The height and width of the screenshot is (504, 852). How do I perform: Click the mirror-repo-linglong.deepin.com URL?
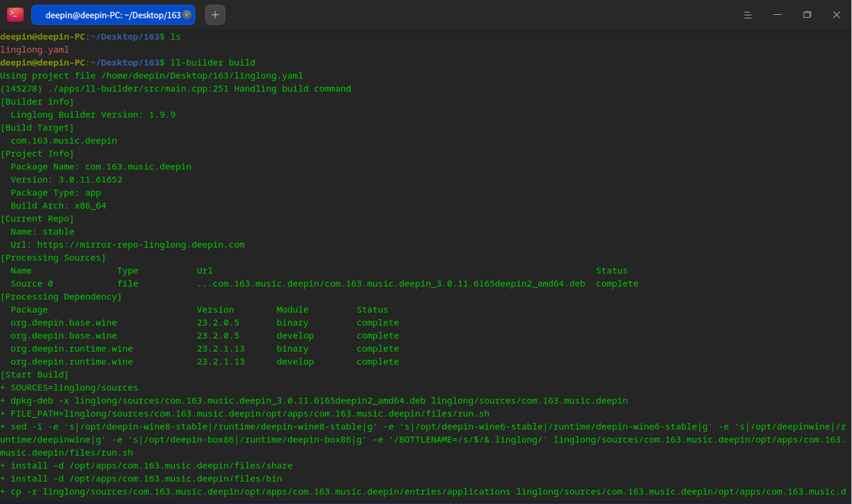141,245
